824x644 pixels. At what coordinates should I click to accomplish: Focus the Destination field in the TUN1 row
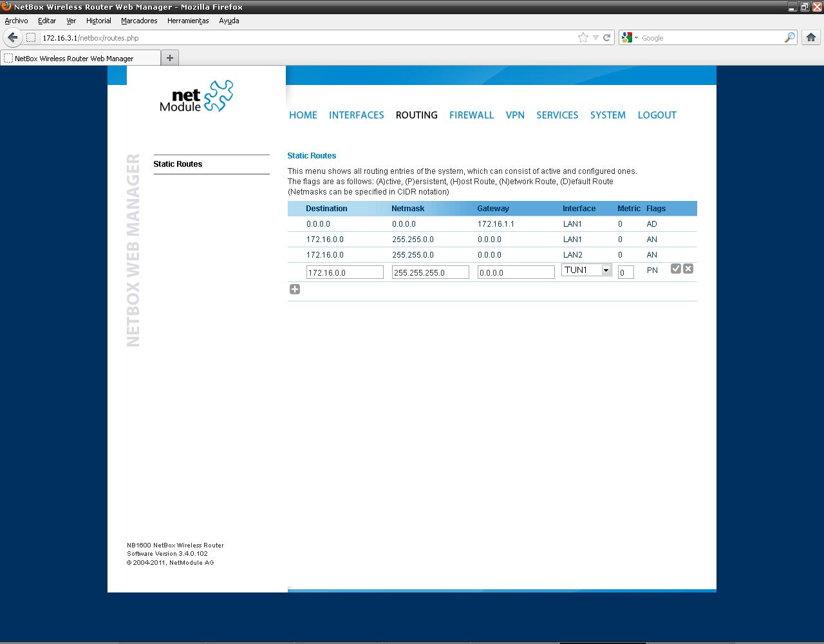(x=345, y=272)
